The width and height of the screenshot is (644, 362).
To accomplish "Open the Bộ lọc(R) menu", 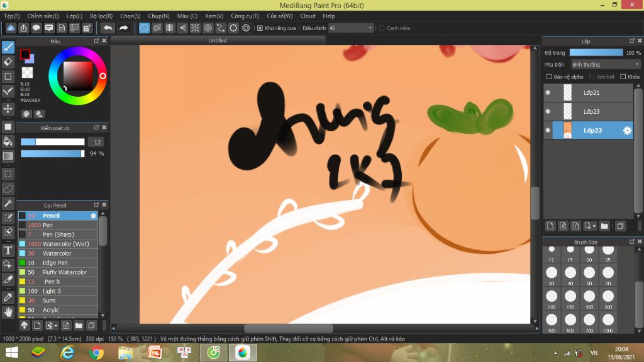I will point(101,16).
